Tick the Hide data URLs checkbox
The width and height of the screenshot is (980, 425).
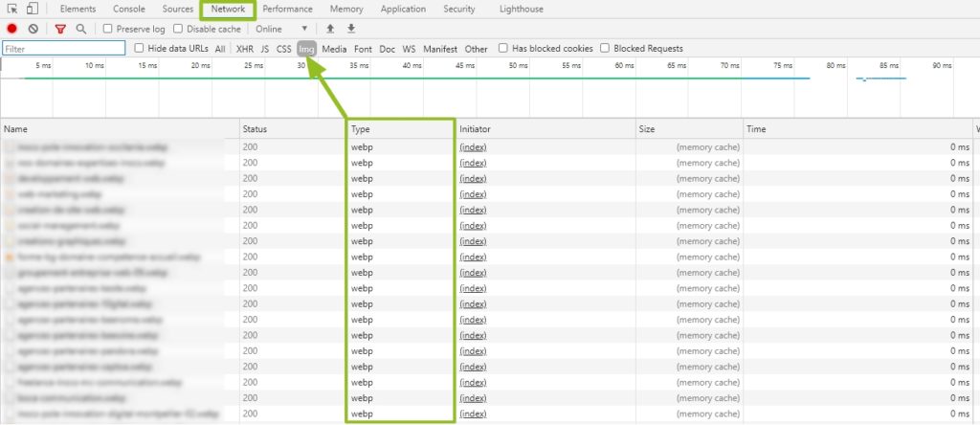pos(140,48)
